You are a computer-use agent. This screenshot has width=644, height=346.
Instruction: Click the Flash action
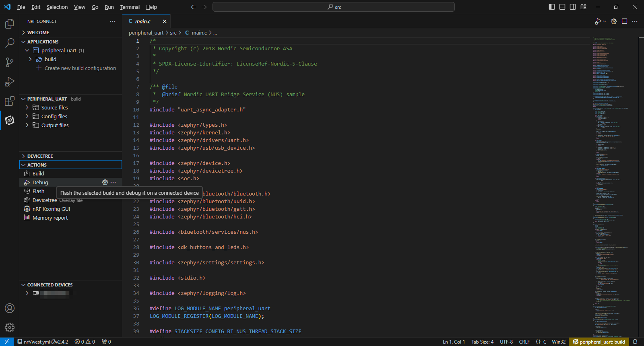(x=38, y=192)
